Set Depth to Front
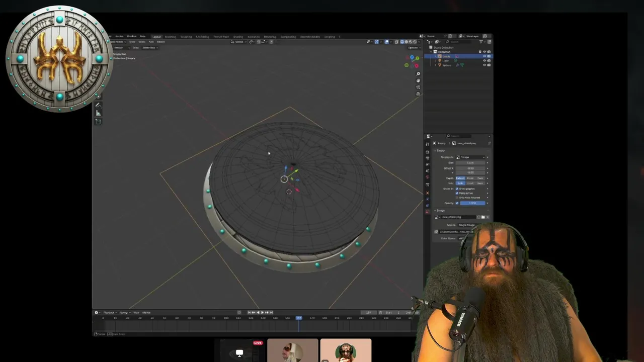644x362 pixels. click(470, 178)
